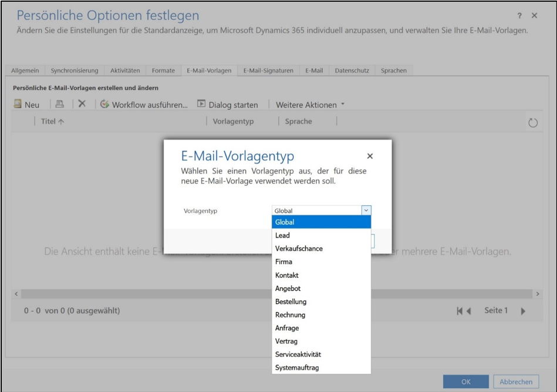The image size is (557, 392).
Task: Start dialog via Dialog starten
Action: (x=228, y=104)
